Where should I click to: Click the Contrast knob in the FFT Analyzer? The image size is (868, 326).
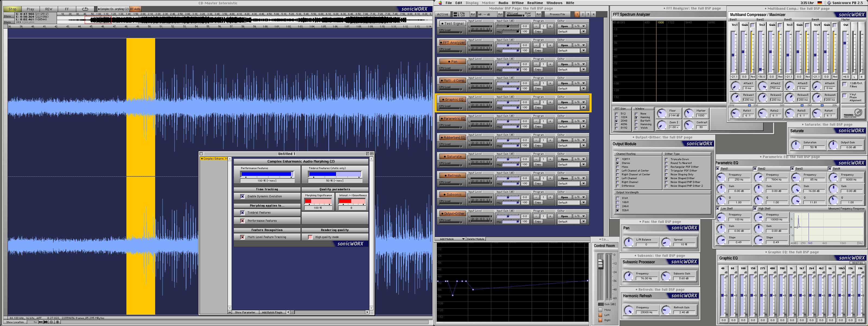click(x=689, y=125)
